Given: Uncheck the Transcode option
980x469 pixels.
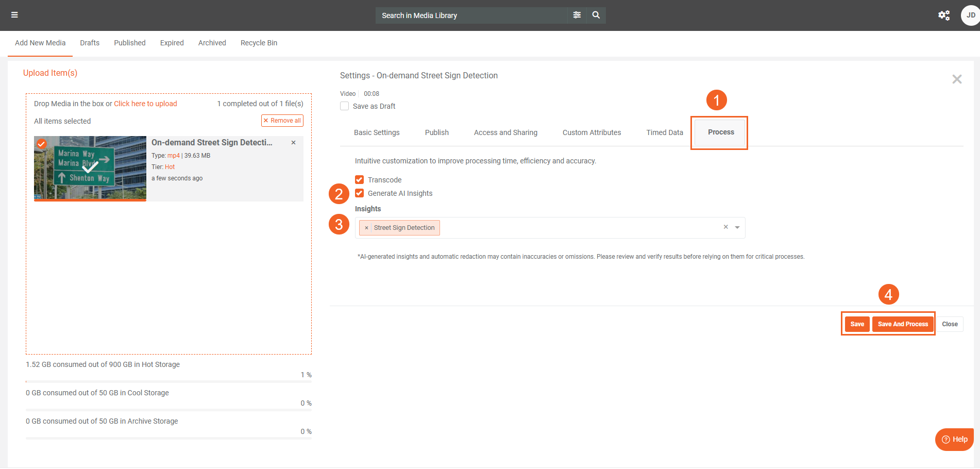Looking at the screenshot, I should [360, 180].
